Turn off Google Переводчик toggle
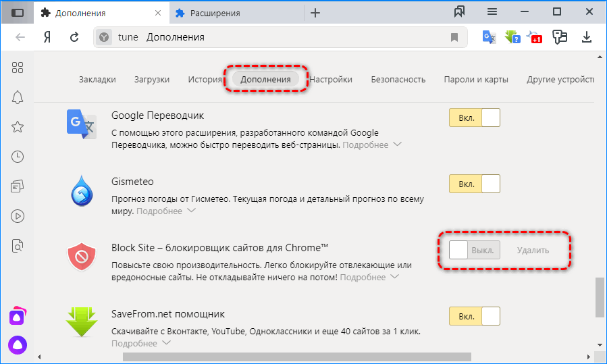The height and width of the screenshot is (364, 607). coord(474,118)
